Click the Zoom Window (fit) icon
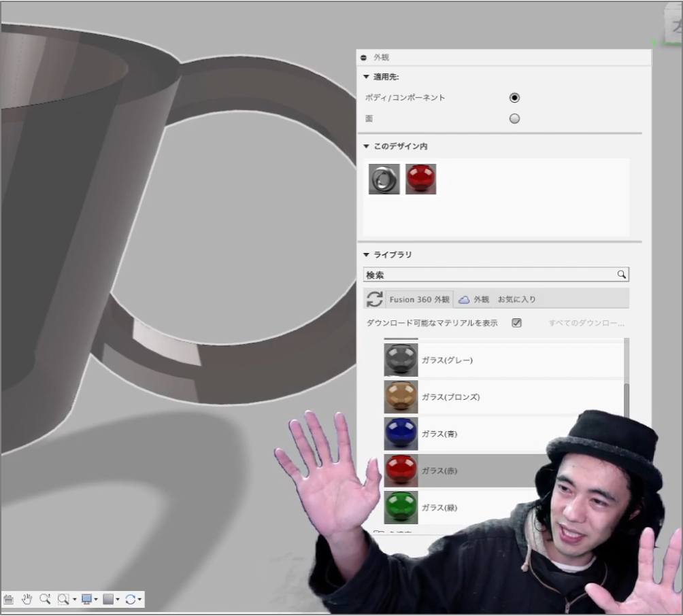Image resolution: width=683 pixels, height=616 pixels. [x=63, y=599]
